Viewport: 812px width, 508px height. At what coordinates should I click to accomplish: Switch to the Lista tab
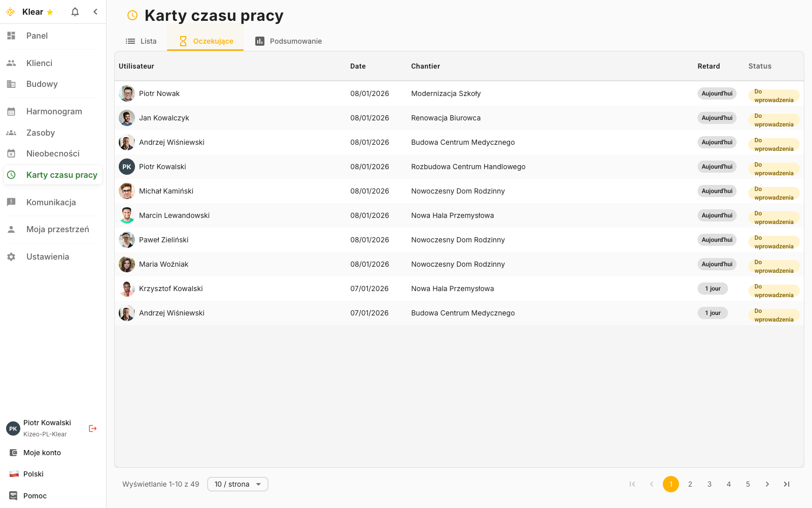click(x=142, y=41)
